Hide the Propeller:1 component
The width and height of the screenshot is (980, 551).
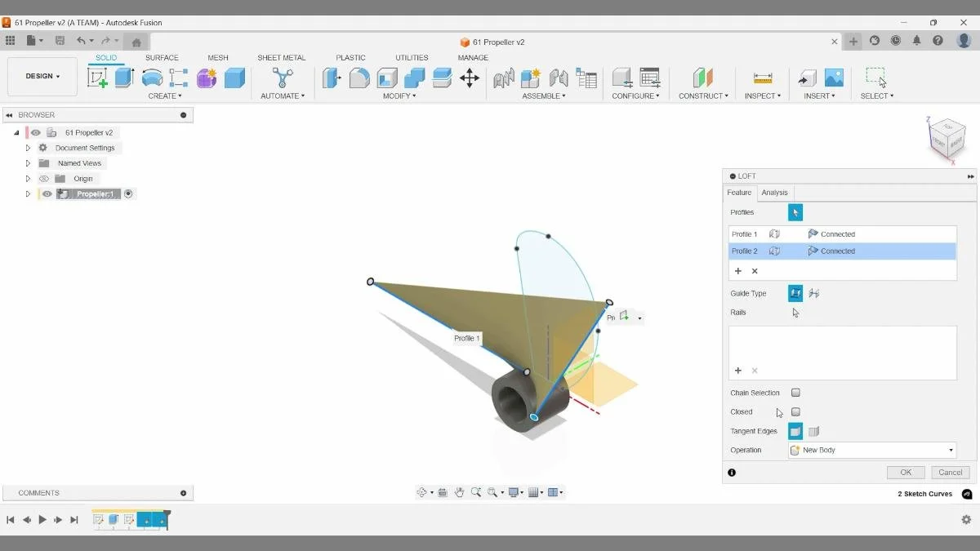click(47, 193)
